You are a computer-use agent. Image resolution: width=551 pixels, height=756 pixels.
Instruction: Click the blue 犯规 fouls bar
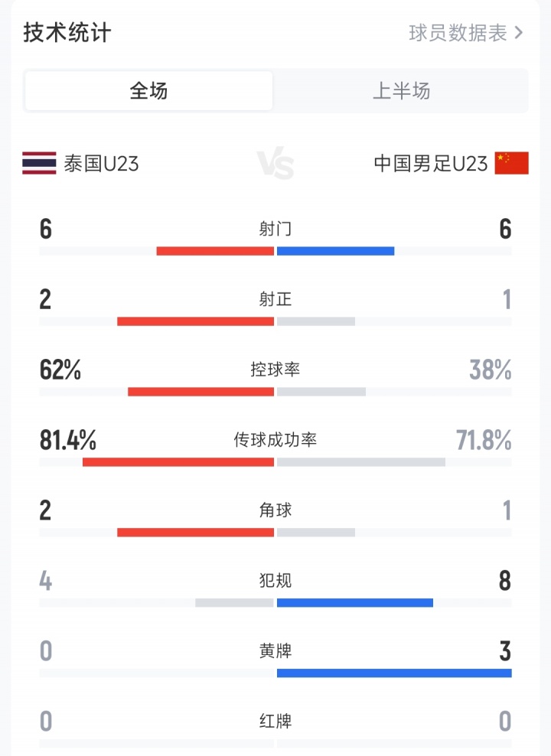(x=355, y=603)
